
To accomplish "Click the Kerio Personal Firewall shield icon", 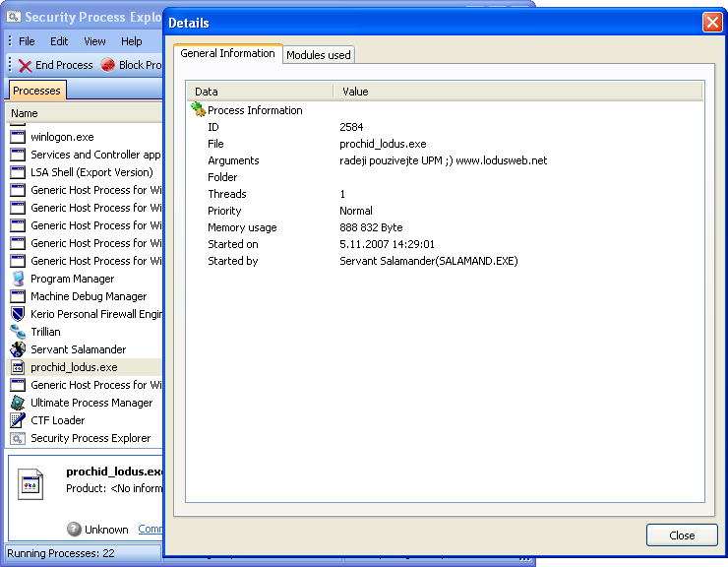I will coord(18,314).
